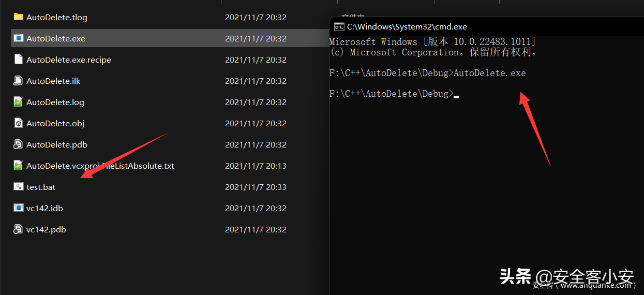Select the test.bat batch file icon
The height and width of the screenshot is (295, 644).
tap(19, 187)
